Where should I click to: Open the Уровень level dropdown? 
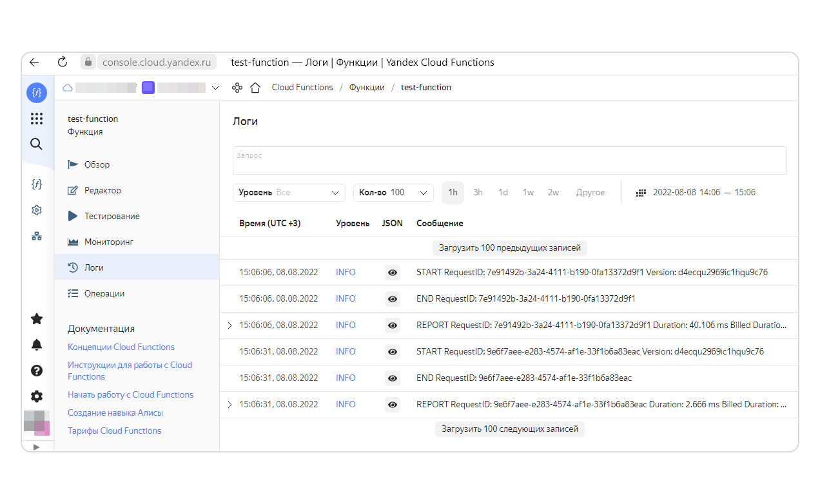(289, 192)
